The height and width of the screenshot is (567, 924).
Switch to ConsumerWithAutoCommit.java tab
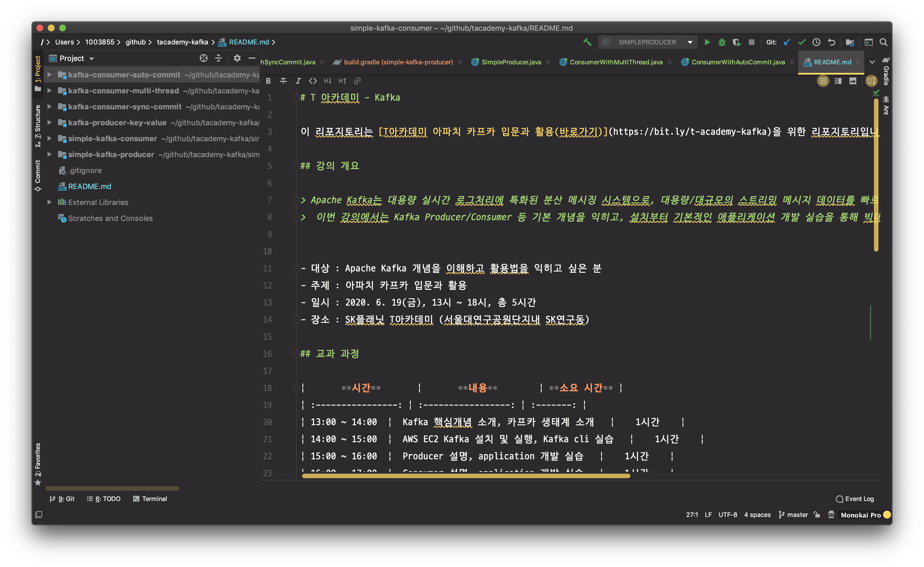point(738,62)
